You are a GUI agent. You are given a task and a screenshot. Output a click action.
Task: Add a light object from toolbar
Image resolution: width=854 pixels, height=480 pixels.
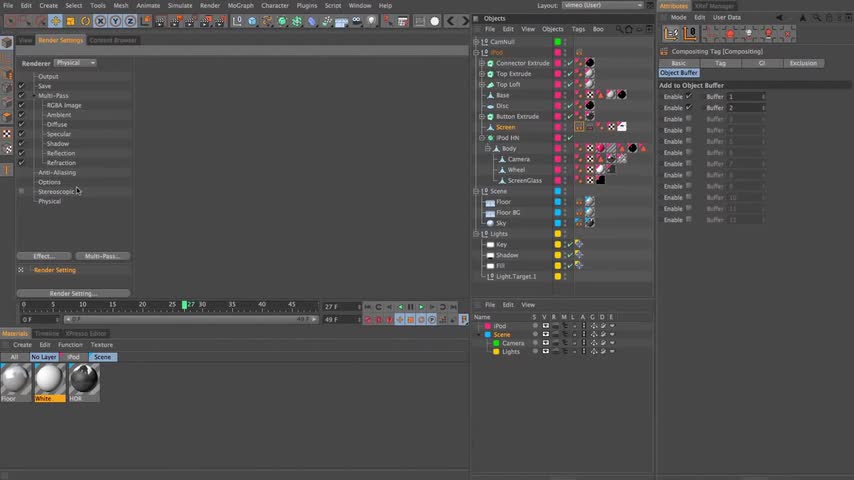click(x=371, y=21)
